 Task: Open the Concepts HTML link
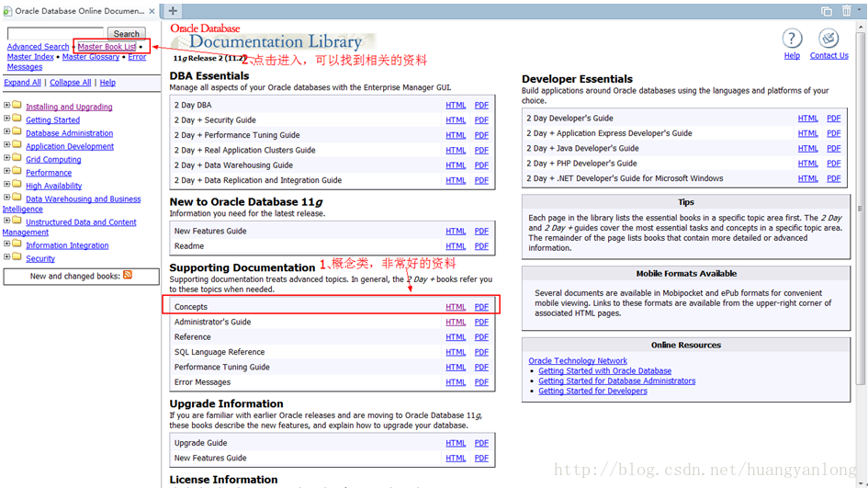[x=456, y=307]
